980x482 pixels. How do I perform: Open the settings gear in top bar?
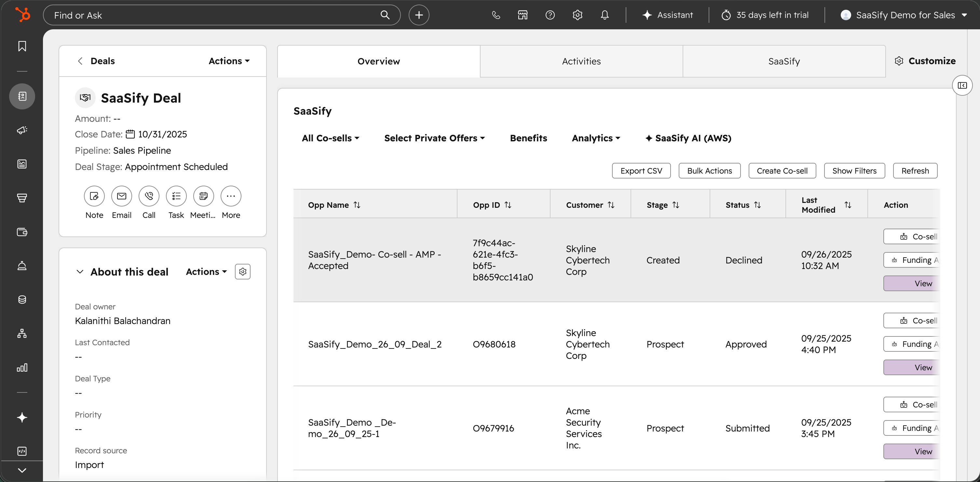point(578,15)
